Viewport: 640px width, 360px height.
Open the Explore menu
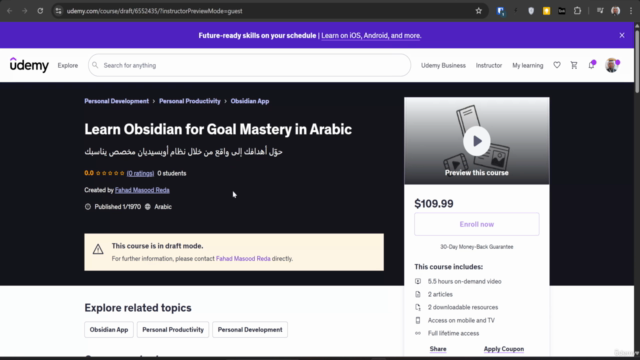click(x=68, y=65)
